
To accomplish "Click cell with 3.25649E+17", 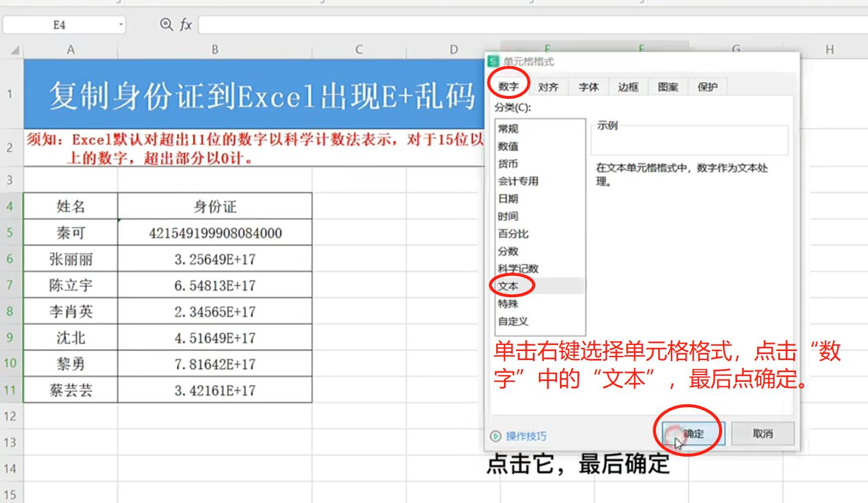I will [x=215, y=259].
